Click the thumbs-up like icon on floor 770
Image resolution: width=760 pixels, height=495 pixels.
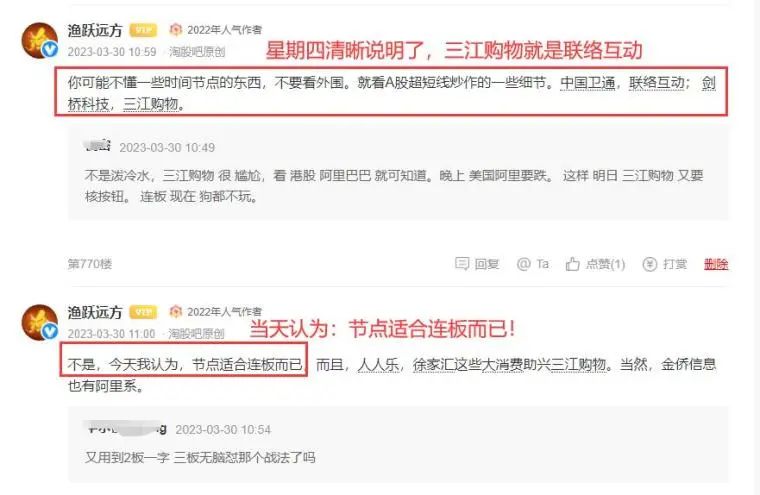[572, 264]
